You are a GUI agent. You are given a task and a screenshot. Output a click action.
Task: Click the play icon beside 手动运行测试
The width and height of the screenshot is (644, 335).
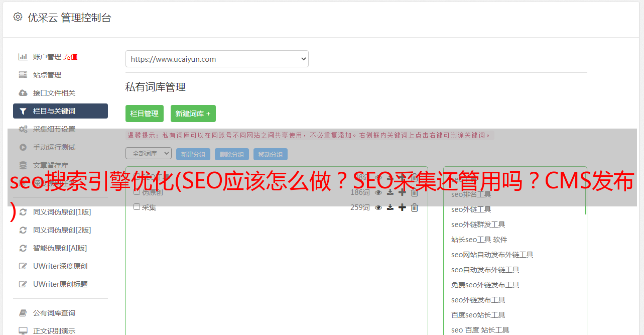pyautogui.click(x=23, y=147)
